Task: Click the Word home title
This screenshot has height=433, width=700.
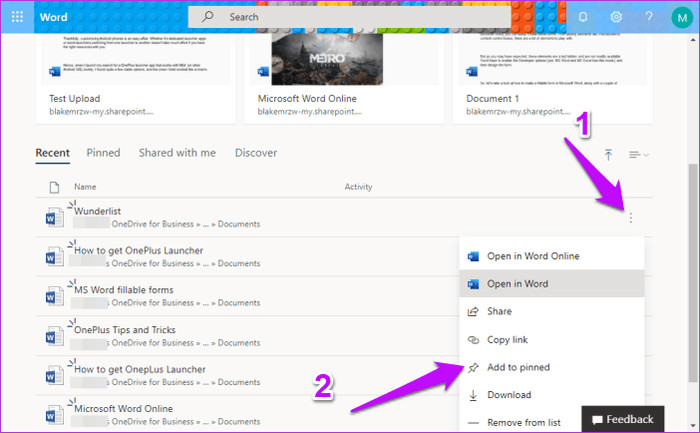Action: click(53, 17)
